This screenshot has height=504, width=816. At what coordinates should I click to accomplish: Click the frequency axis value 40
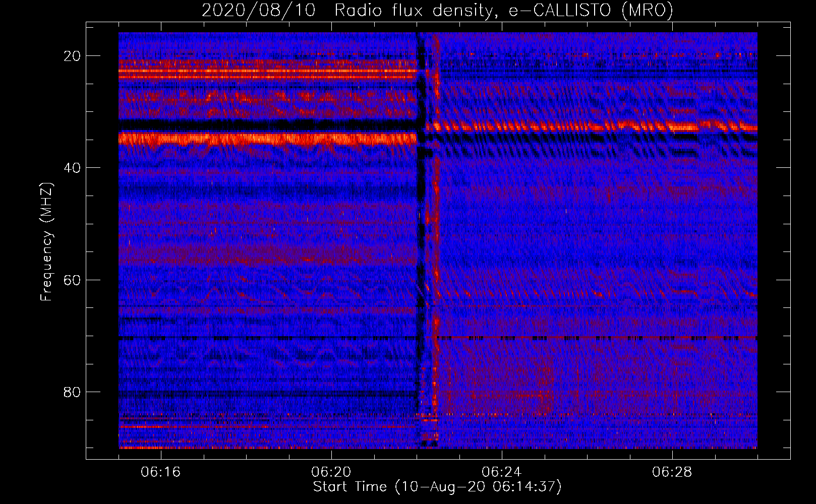click(x=72, y=167)
